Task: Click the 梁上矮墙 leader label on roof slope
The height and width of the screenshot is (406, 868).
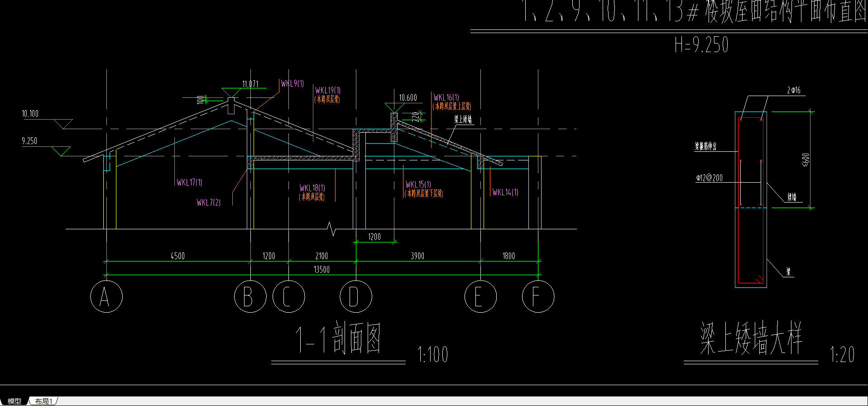Action: (463, 120)
